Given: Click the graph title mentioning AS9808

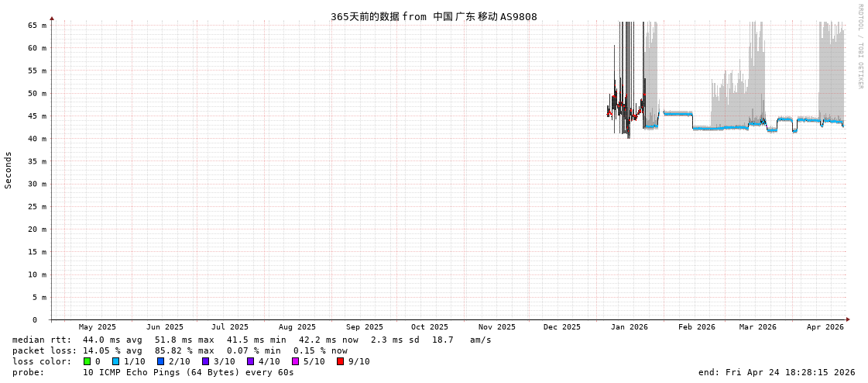Looking at the screenshot, I should point(434,16).
